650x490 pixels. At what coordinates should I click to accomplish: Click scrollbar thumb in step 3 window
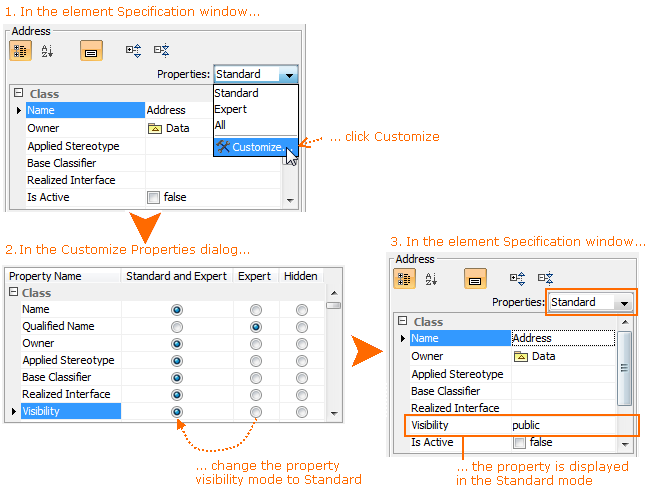click(x=624, y=368)
